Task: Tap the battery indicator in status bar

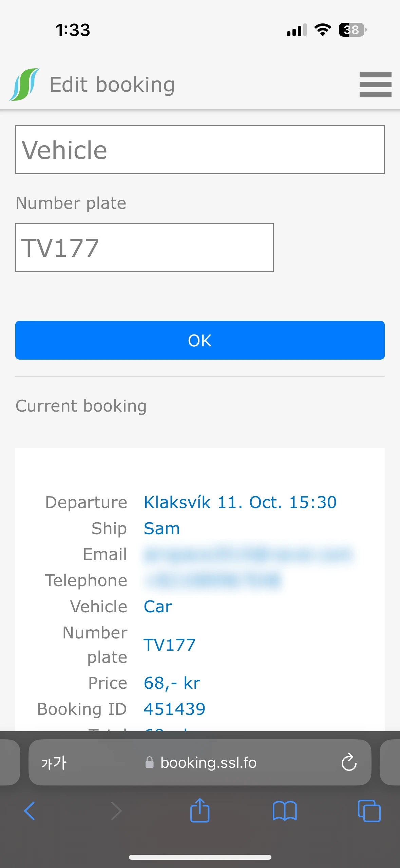Action: click(352, 30)
